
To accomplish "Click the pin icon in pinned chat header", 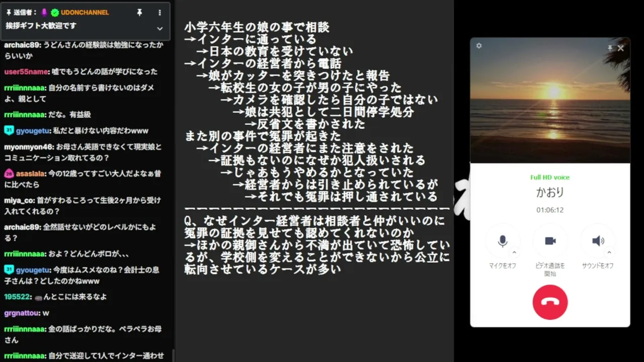I will click(x=140, y=13).
